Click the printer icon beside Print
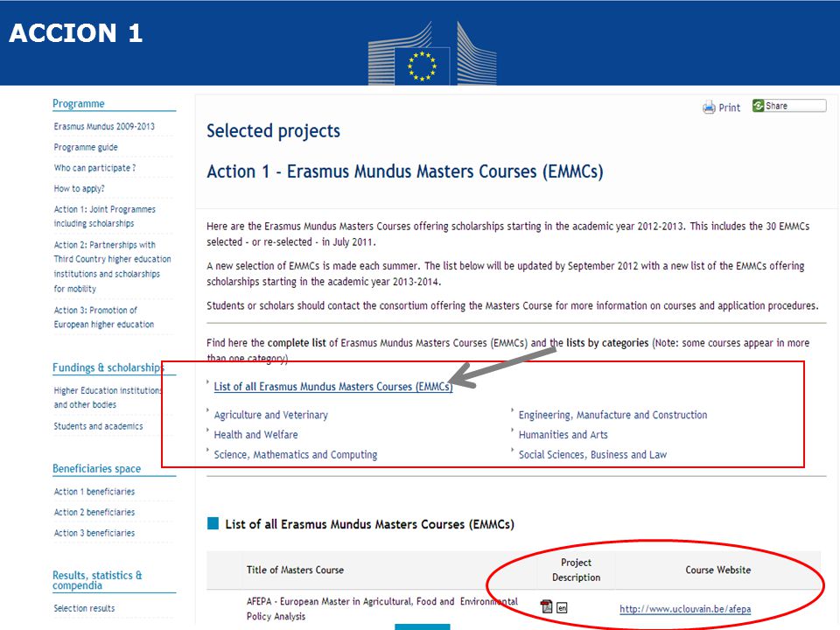The image size is (840, 630). 709,107
